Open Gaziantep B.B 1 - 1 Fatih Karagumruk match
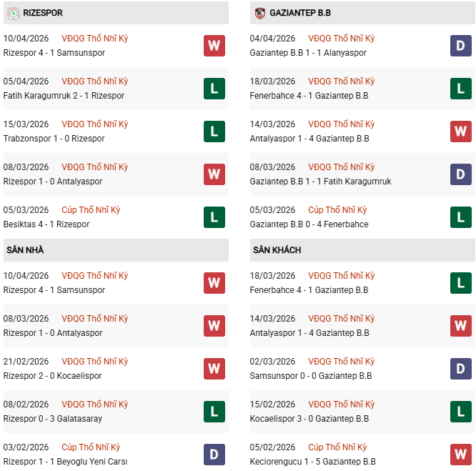Viewport: 476px width, 471px height. tap(321, 182)
